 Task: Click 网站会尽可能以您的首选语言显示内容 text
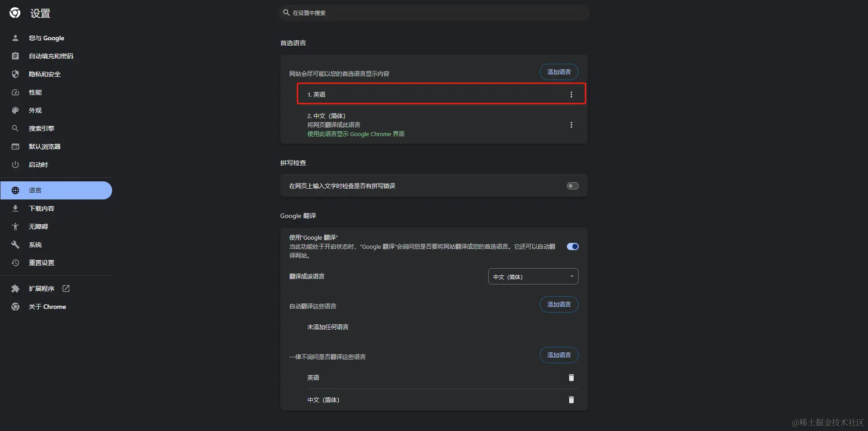tap(339, 74)
